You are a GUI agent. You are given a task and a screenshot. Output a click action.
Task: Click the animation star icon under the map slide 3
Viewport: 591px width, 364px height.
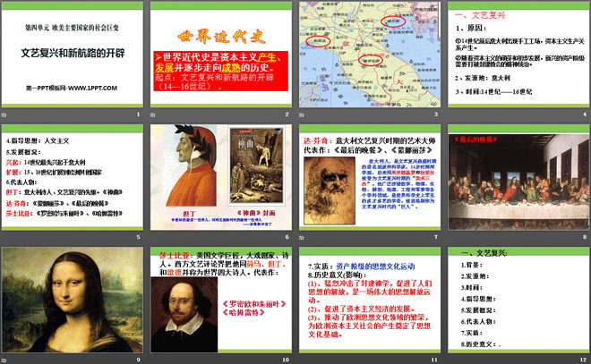pyautogui.click(x=302, y=114)
